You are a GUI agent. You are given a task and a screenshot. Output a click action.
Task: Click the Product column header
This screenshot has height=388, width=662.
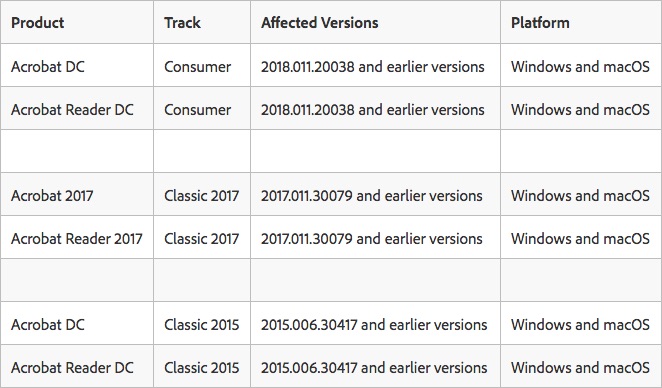point(38,23)
